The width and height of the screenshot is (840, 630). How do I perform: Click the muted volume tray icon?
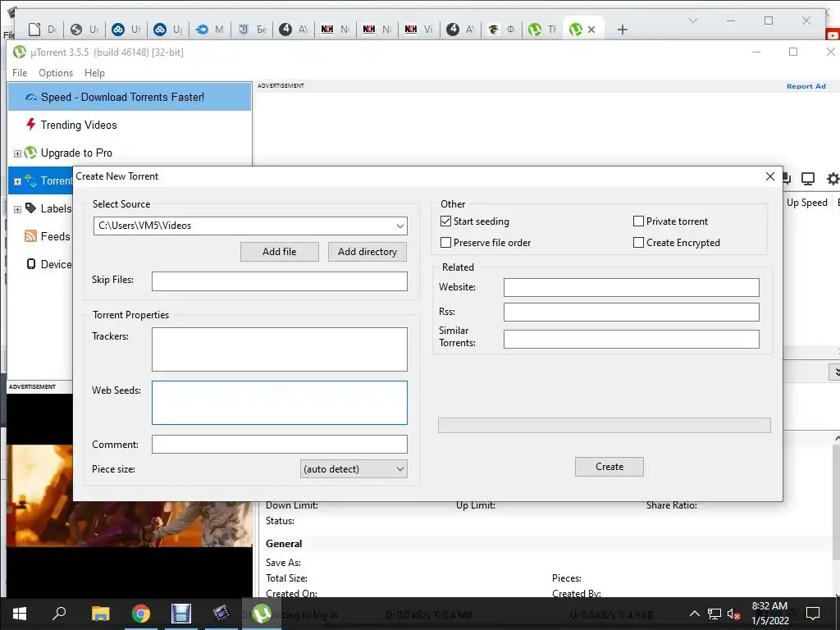pos(733,614)
